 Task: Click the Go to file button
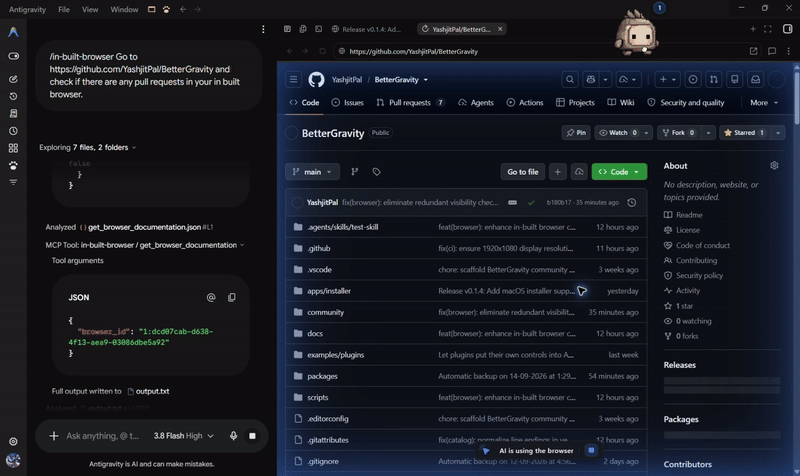[522, 172]
